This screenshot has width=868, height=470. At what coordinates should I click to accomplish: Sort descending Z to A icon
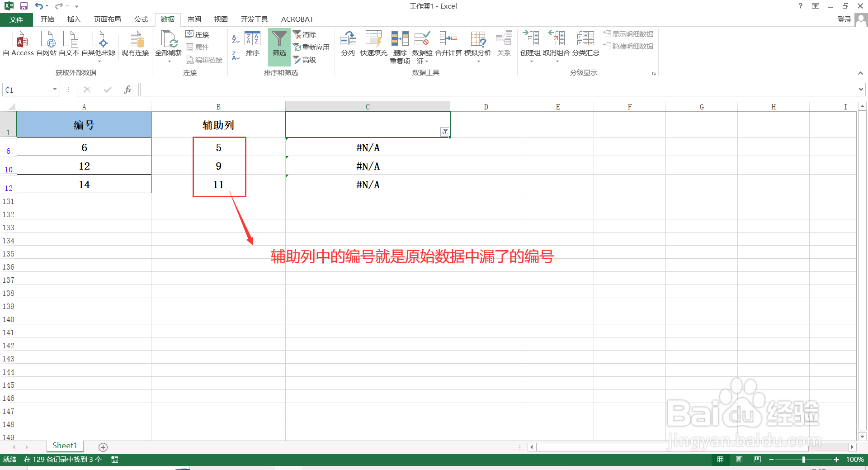click(236, 56)
